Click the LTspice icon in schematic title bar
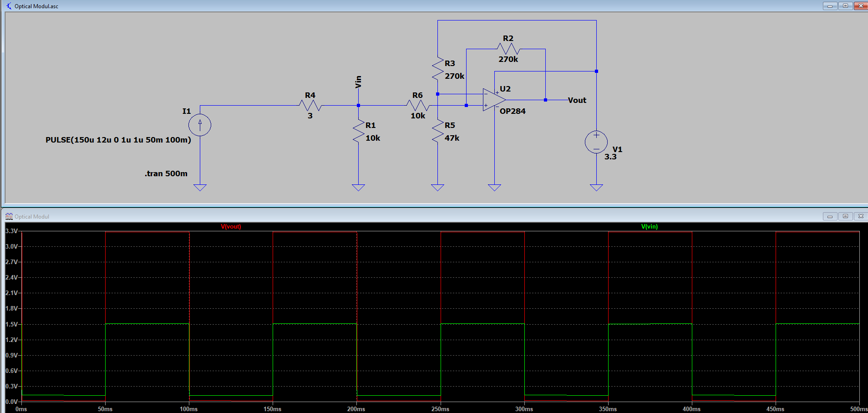 (x=9, y=6)
